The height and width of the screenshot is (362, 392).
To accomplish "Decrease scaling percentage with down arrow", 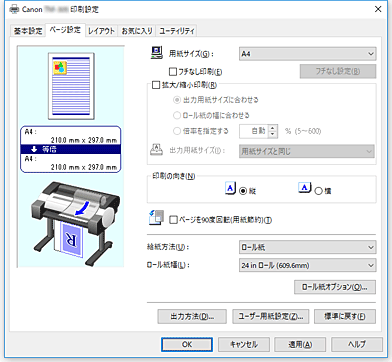I will (273, 134).
